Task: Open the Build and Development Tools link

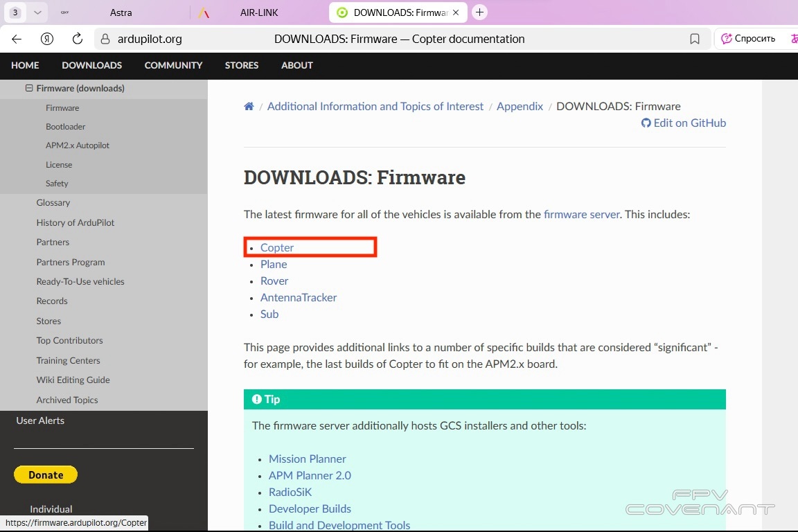Action: pyautogui.click(x=339, y=525)
